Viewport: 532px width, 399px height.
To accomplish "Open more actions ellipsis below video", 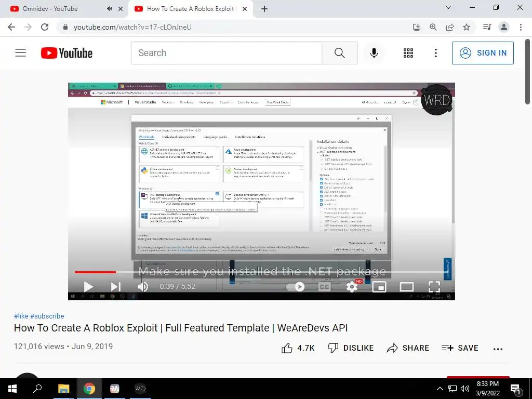I will tap(498, 349).
